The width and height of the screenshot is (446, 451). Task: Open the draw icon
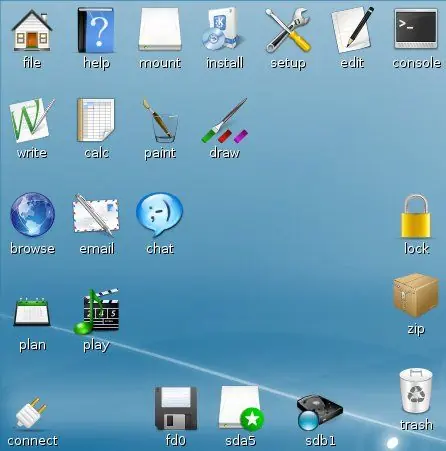(x=225, y=121)
